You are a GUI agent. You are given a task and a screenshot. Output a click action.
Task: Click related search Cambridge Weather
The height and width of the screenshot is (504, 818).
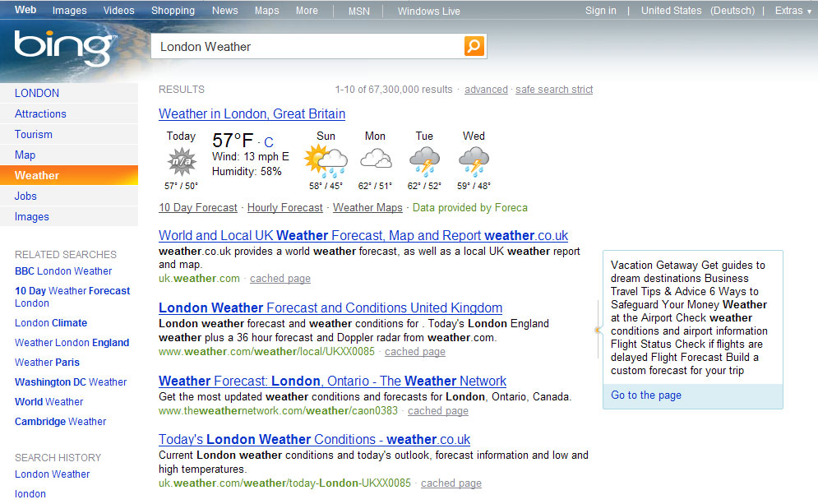tap(60, 422)
